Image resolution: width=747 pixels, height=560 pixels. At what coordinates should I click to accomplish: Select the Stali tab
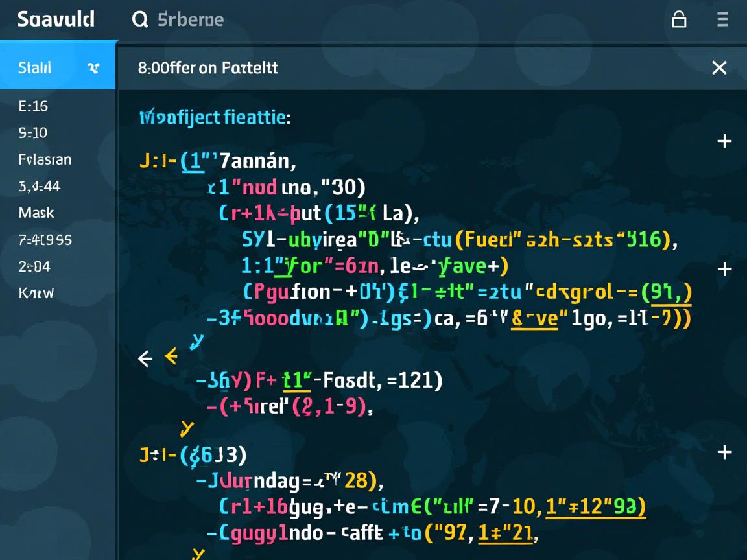[36, 67]
